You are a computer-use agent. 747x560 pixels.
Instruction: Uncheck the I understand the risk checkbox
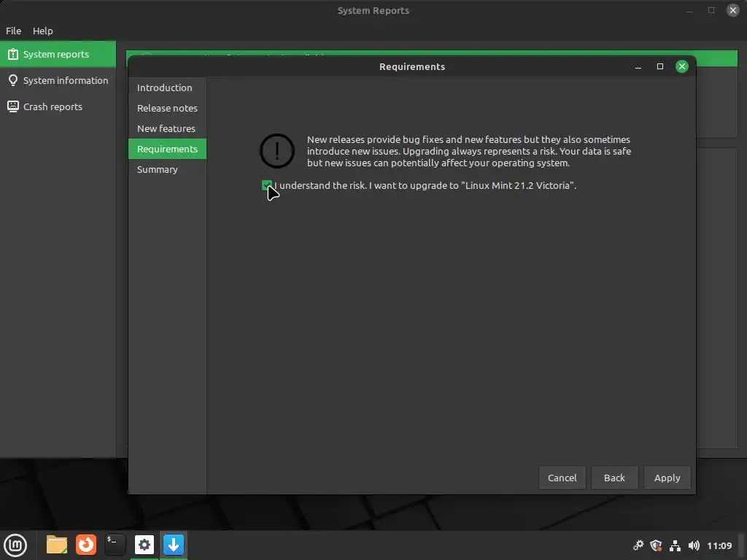pyautogui.click(x=267, y=185)
